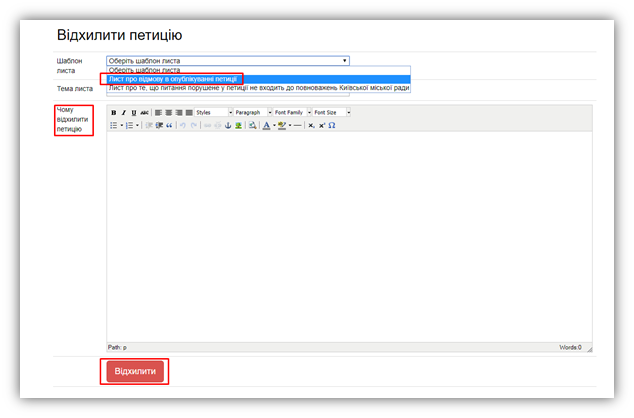634x418 pixels.
Task: Select option about Київської міської ради powers
Action: [258, 88]
